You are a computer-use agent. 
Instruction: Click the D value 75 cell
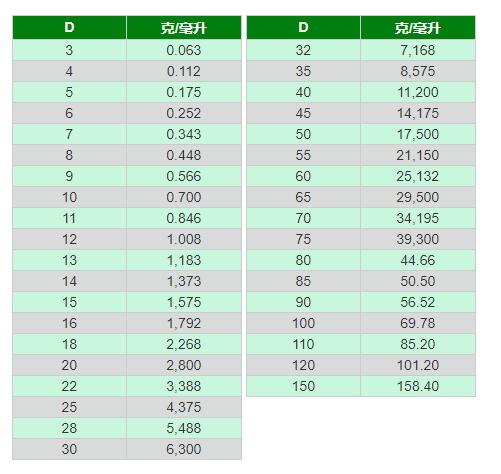pyautogui.click(x=303, y=239)
